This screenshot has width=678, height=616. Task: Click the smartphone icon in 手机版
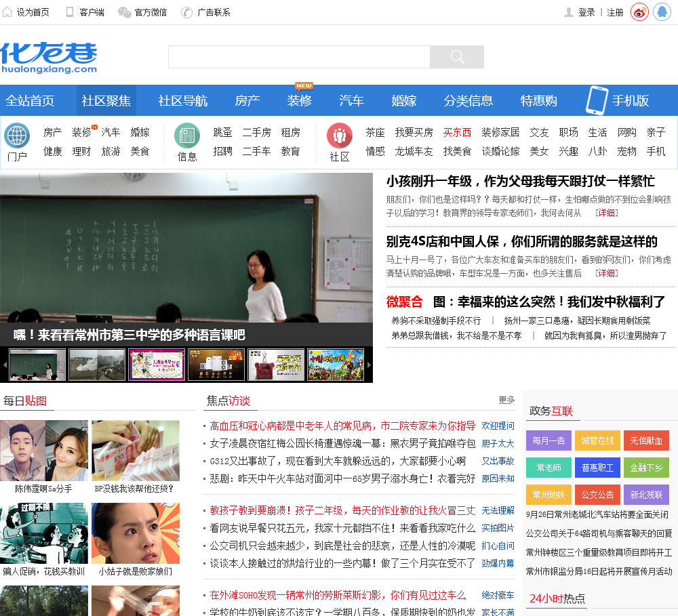597,100
